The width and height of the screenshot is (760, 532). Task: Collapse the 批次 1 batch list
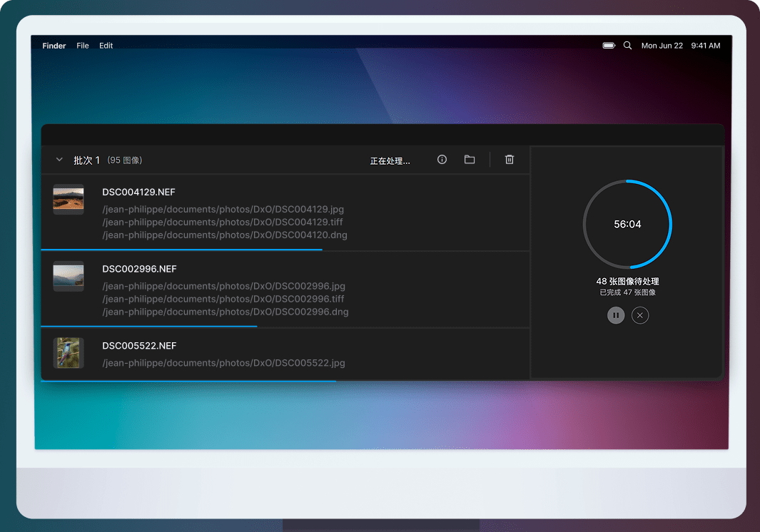point(59,160)
